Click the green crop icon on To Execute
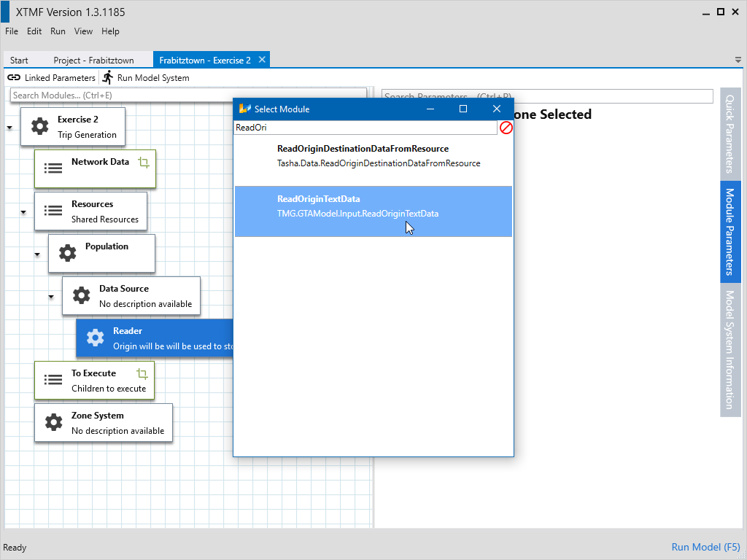This screenshot has height=560, width=747. click(x=142, y=374)
